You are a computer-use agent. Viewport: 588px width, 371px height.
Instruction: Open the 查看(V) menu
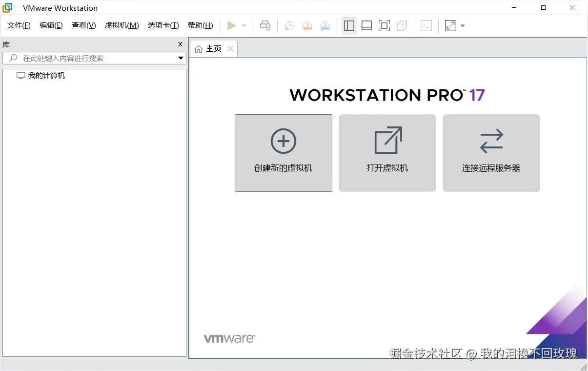[x=84, y=25]
